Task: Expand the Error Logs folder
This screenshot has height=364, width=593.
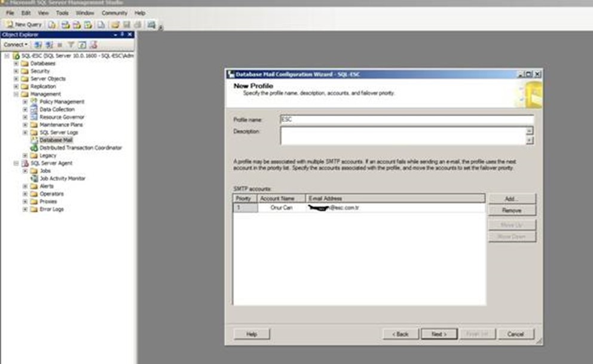Action: pos(25,209)
